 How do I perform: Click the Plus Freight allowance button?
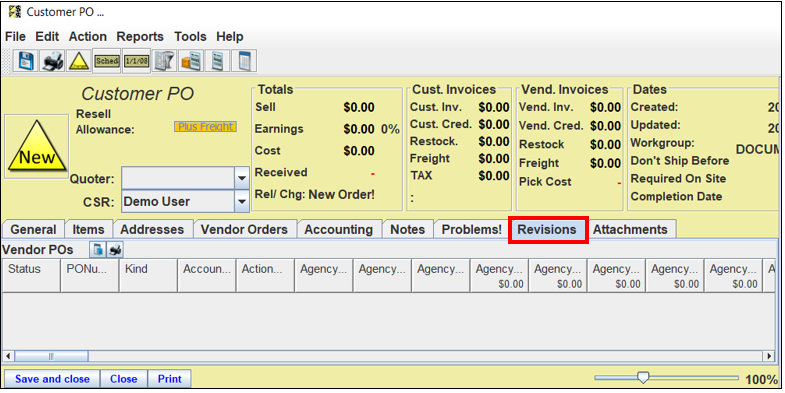click(x=205, y=127)
